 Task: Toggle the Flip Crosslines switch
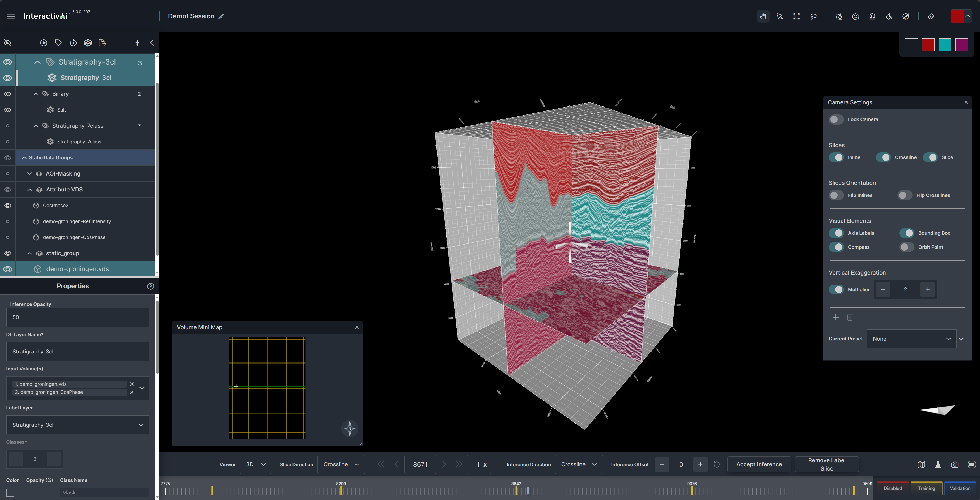pyautogui.click(x=905, y=195)
